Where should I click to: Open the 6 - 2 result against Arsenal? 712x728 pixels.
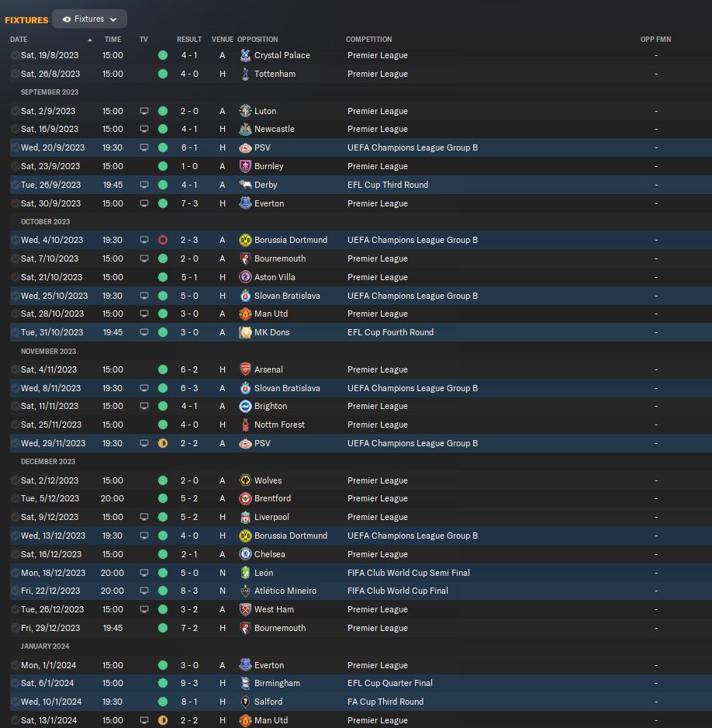click(189, 369)
